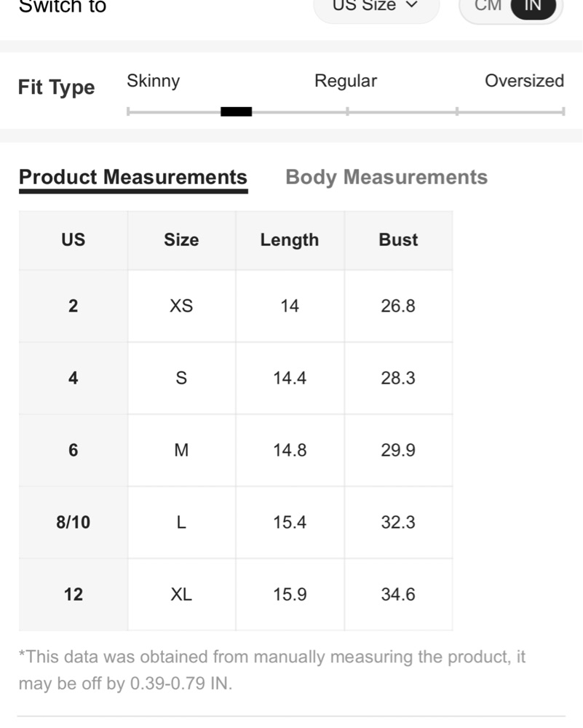The width and height of the screenshot is (583, 728).
Task: Select the IN unit toggle
Action: pyautogui.click(x=533, y=6)
